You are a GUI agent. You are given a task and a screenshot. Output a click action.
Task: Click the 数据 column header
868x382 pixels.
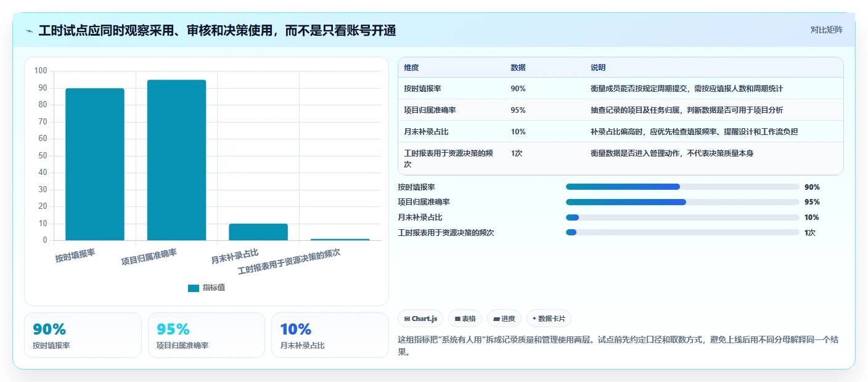coord(518,68)
